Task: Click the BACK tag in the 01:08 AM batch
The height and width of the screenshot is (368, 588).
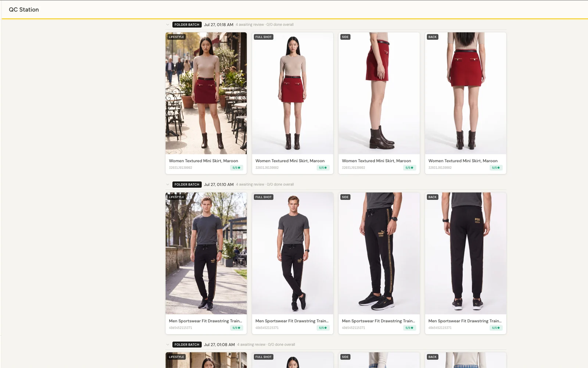Action: click(x=433, y=357)
